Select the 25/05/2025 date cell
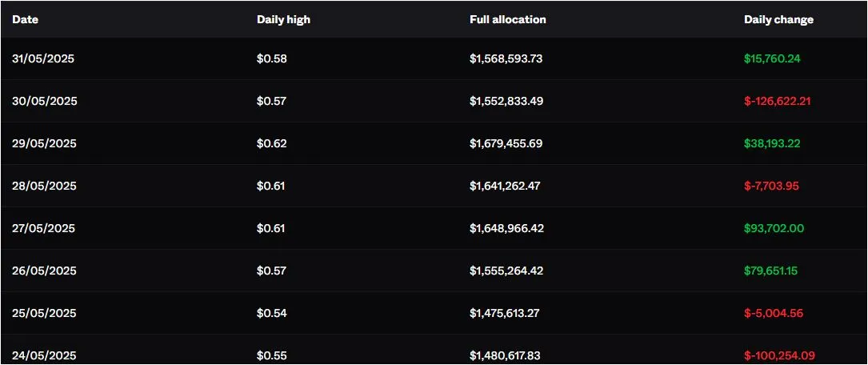This screenshot has height=365, width=868. 44,314
